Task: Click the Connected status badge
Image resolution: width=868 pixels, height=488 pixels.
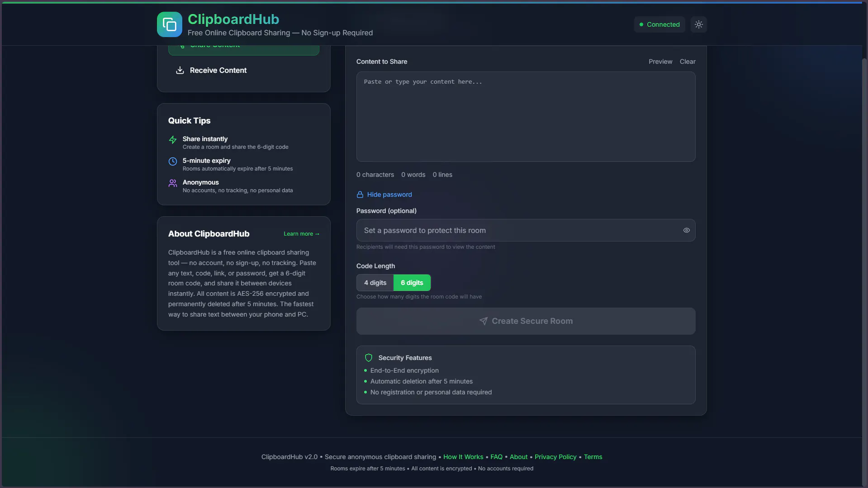Action: click(659, 24)
